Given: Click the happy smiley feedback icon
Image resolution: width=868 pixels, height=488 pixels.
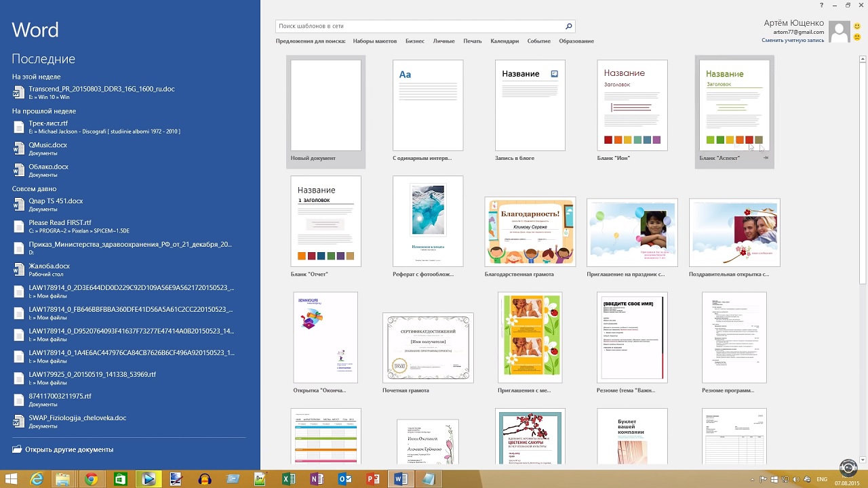Looking at the screenshot, I should 857,26.
